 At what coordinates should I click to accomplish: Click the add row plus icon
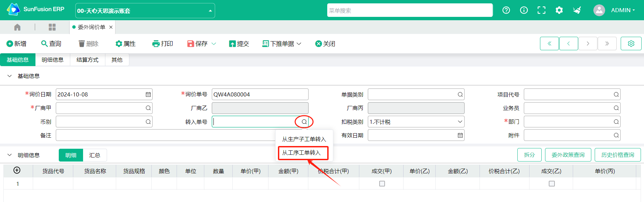point(17,170)
